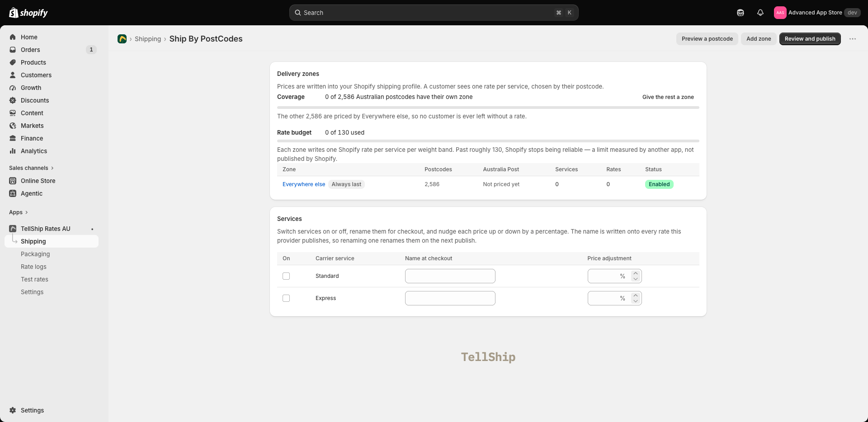The width and height of the screenshot is (868, 422).
Task: Open the Discounts icon
Action: (x=13, y=100)
